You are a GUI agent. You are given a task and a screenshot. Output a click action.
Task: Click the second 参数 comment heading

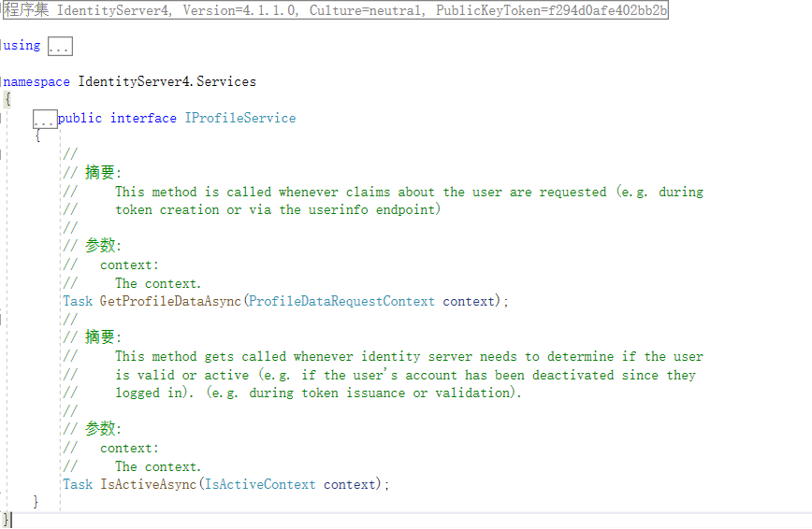(x=103, y=429)
